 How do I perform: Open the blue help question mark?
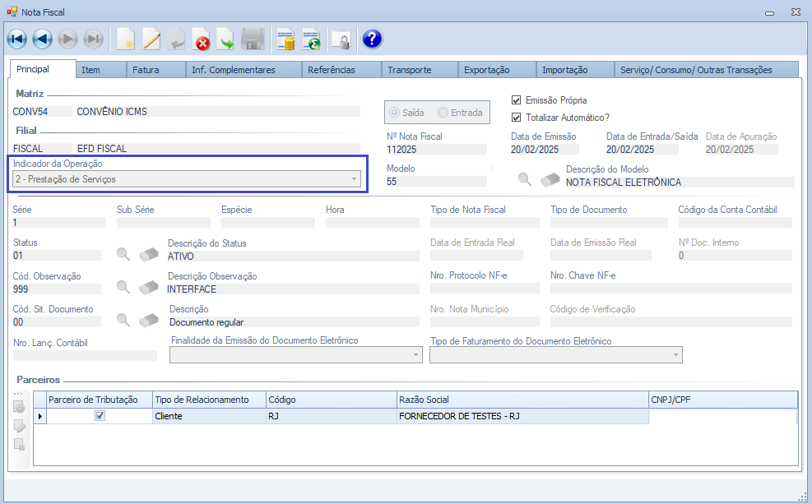(x=372, y=39)
